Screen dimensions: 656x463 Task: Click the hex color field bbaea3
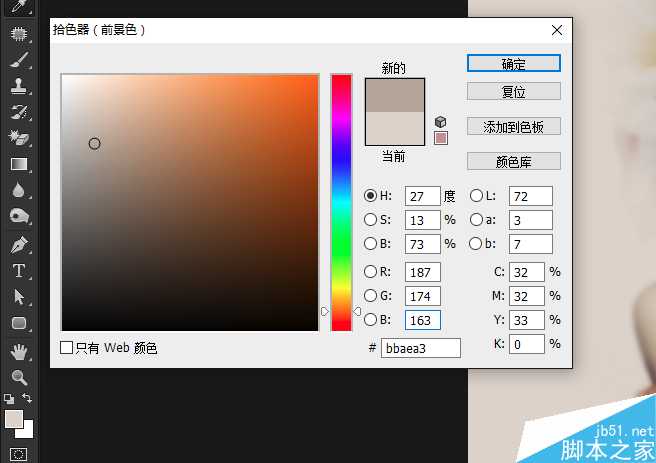coord(420,348)
